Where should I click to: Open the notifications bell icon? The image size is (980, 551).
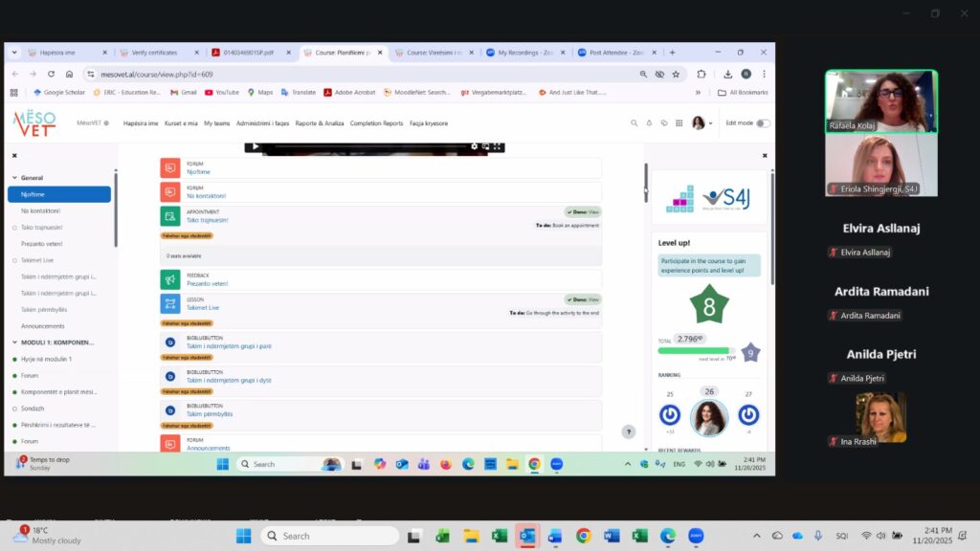coord(649,123)
